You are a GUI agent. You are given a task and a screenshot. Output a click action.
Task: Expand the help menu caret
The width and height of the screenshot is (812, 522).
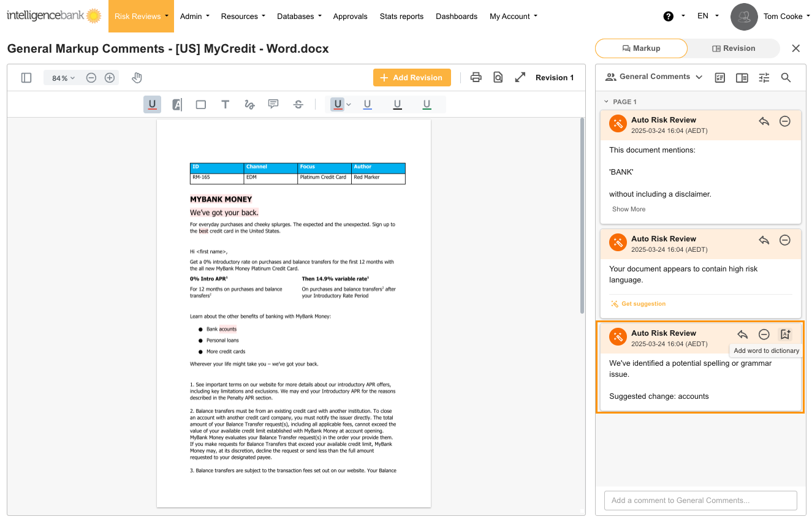683,16
